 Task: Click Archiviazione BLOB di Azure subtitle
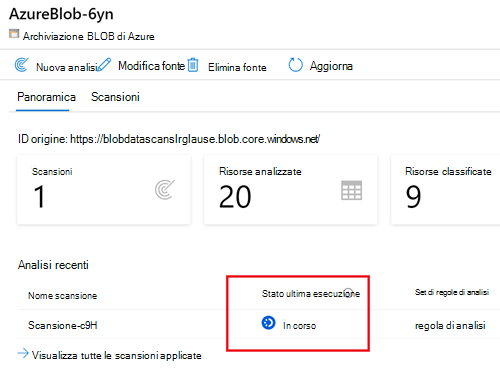click(89, 36)
